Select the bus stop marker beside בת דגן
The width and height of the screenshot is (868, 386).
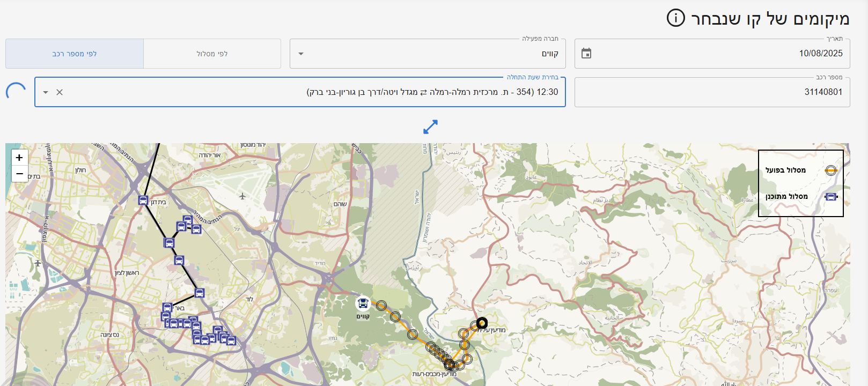point(143,201)
